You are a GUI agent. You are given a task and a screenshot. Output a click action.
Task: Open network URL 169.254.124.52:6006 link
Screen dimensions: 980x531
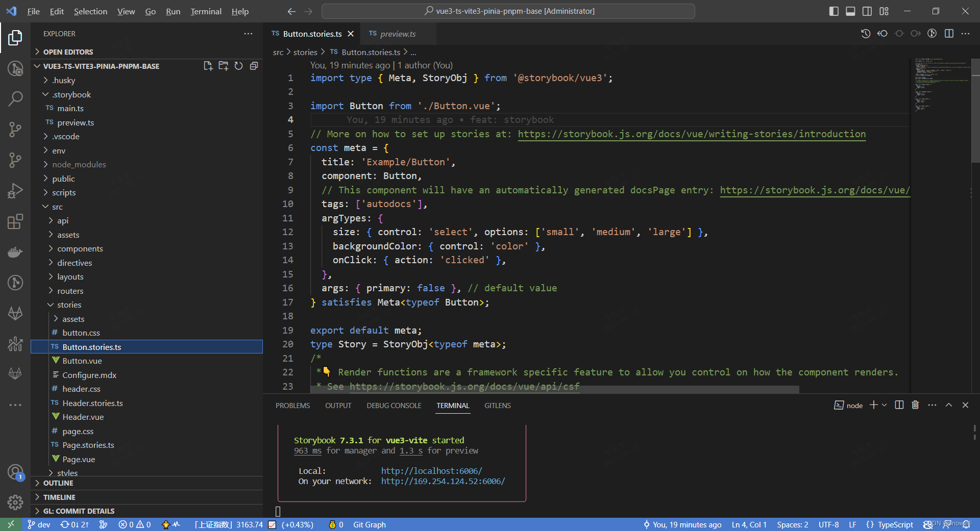[x=443, y=481]
